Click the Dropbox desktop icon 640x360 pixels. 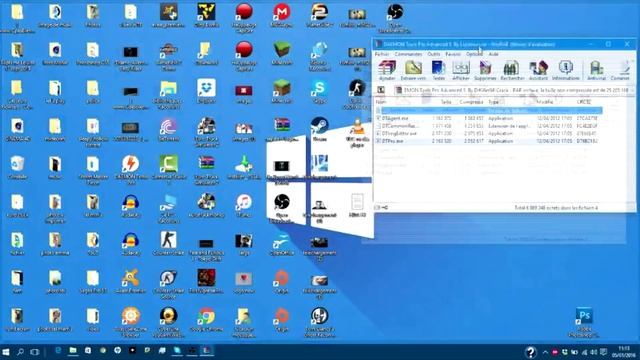click(x=206, y=91)
